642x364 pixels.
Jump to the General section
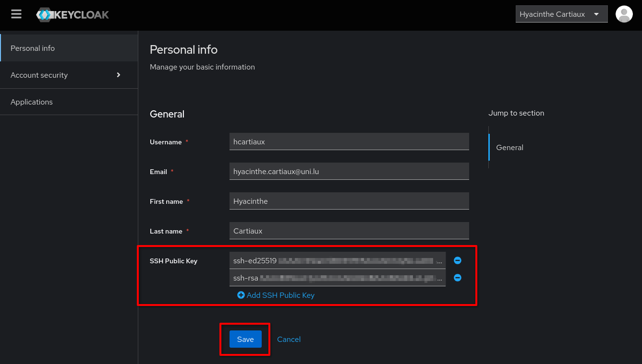click(x=509, y=147)
